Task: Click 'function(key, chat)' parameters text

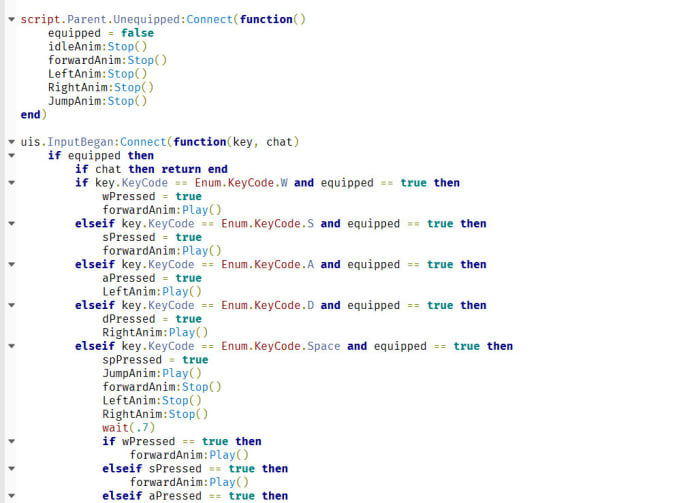Action: click(x=236, y=142)
